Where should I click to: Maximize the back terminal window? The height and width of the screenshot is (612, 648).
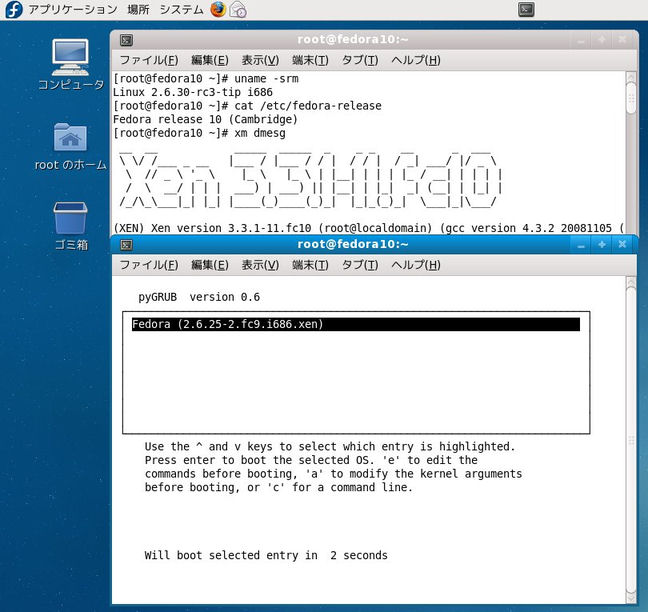[602, 40]
